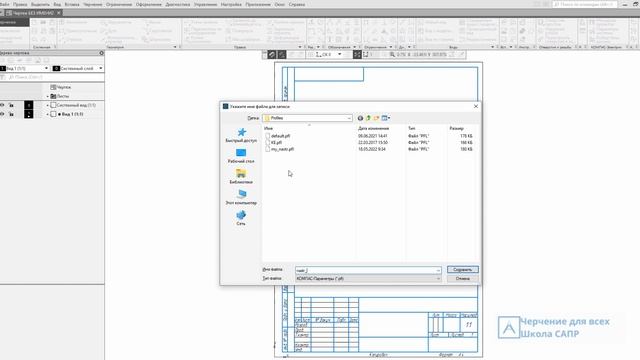Open Быстрый доступ in the dialog sidebar
This screenshot has width=640, height=360.
coord(241,136)
